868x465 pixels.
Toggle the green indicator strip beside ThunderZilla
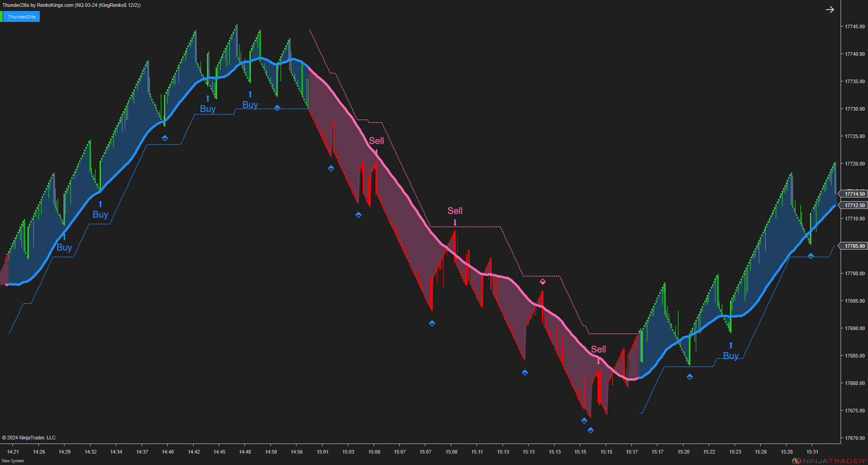click(x=2, y=16)
